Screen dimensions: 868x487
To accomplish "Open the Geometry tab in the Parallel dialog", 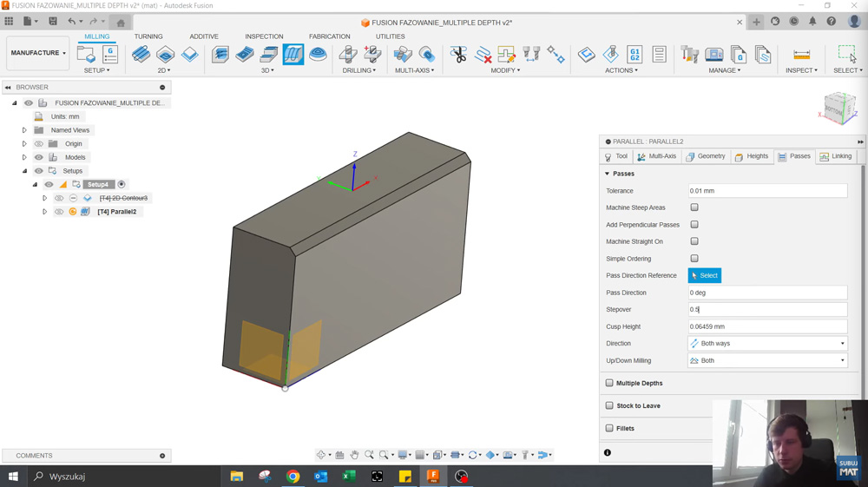I will (706, 156).
